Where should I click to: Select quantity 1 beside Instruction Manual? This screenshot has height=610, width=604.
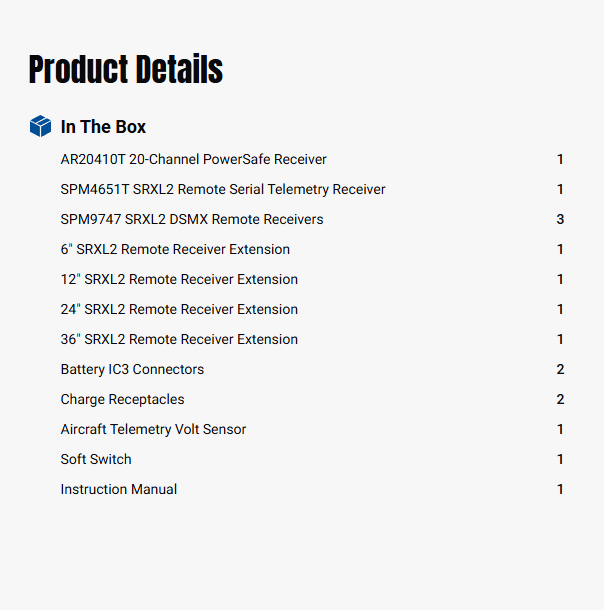tap(560, 489)
